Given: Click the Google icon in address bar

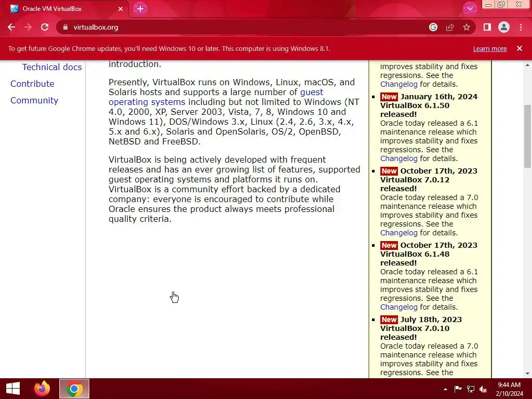Looking at the screenshot, I should click(x=433, y=27).
